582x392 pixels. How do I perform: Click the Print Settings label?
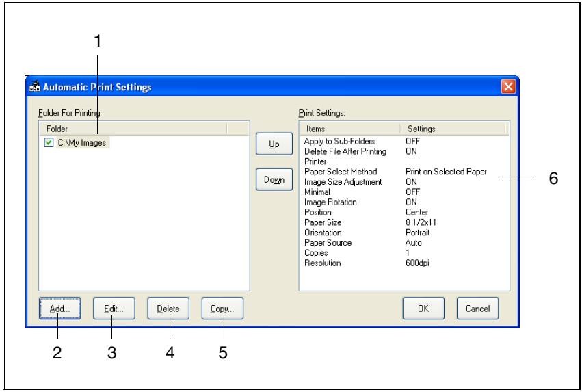(322, 112)
